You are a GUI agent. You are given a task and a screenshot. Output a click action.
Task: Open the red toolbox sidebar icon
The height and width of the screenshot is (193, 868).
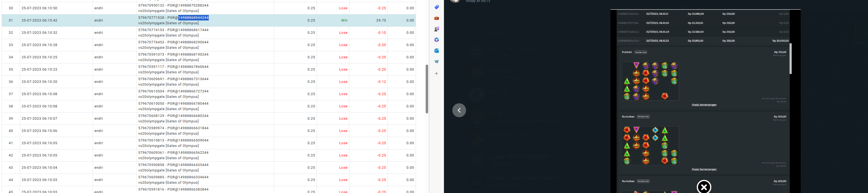(x=436, y=18)
